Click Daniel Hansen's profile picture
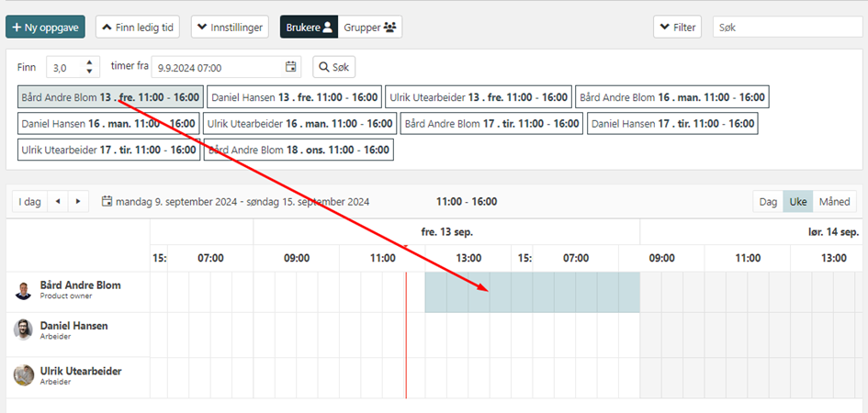This screenshot has height=413, width=868. 23,330
